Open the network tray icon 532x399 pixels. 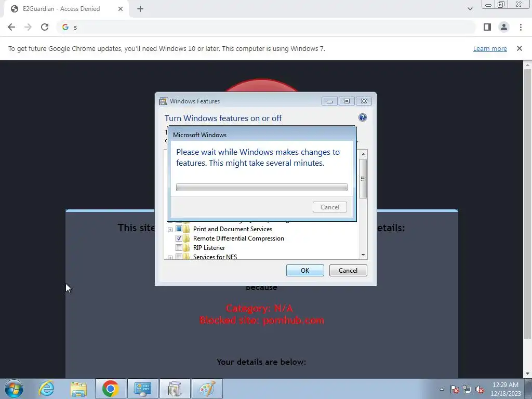pos(467,389)
